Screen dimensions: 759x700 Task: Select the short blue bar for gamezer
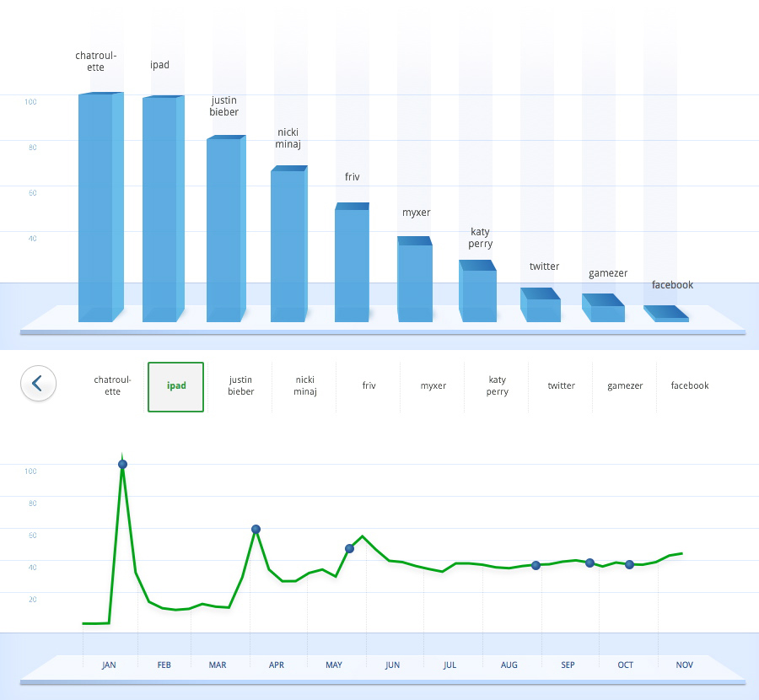pos(603,308)
